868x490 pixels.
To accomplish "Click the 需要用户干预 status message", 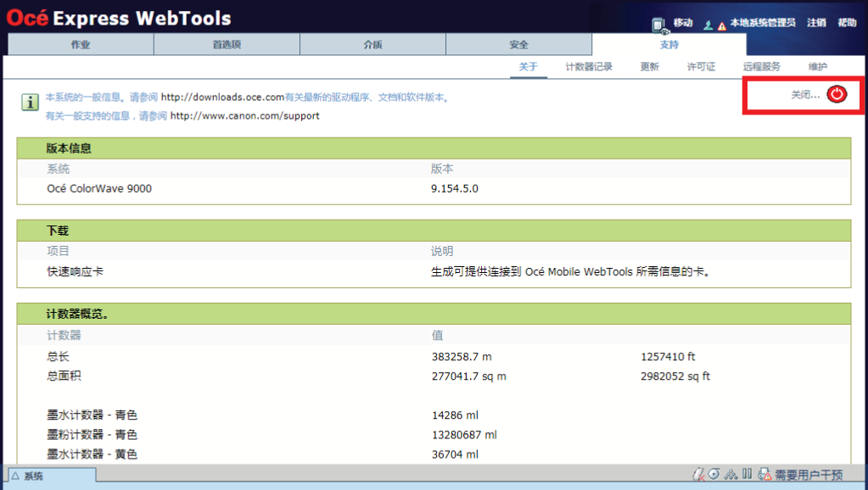I will [x=809, y=475].
